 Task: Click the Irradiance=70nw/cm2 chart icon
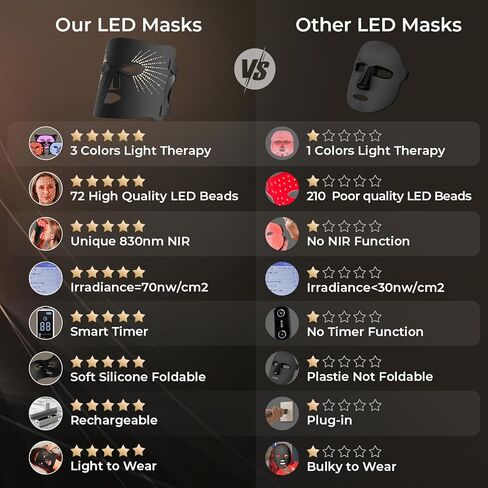click(46, 278)
